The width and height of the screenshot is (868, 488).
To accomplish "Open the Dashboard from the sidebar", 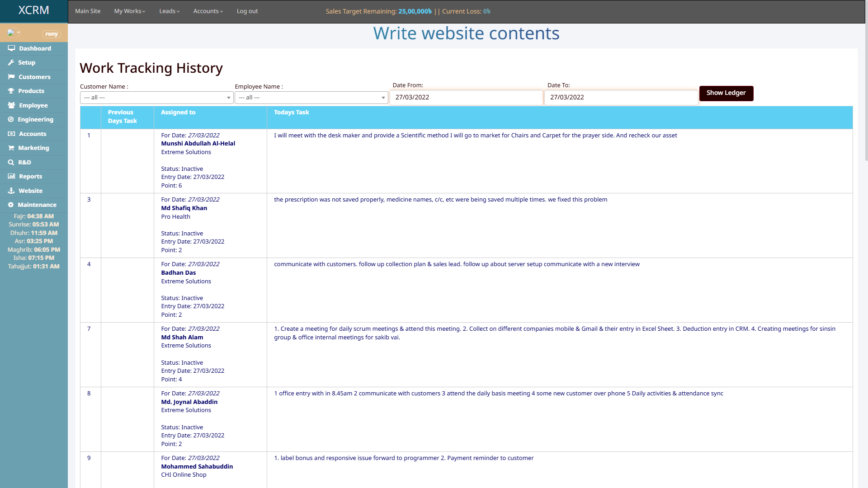I will coord(33,48).
